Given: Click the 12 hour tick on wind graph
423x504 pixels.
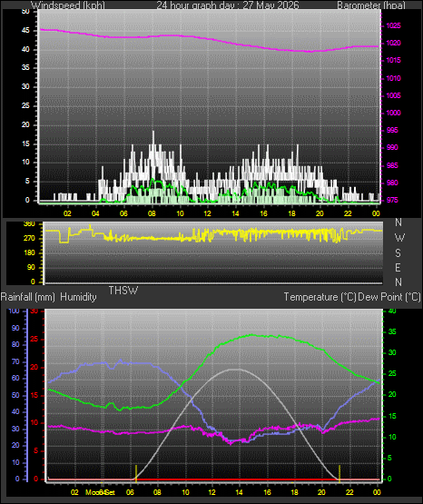Looking at the screenshot, I should (x=208, y=213).
